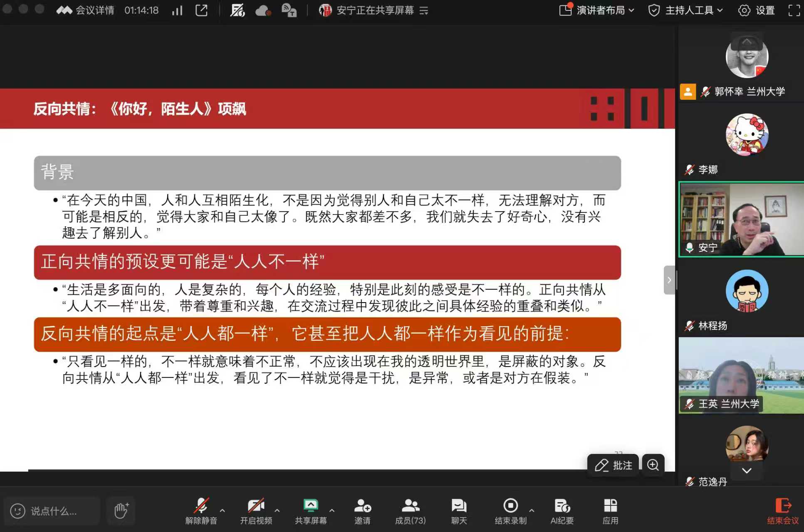Click the pop-out window icon in top bar

[201, 10]
